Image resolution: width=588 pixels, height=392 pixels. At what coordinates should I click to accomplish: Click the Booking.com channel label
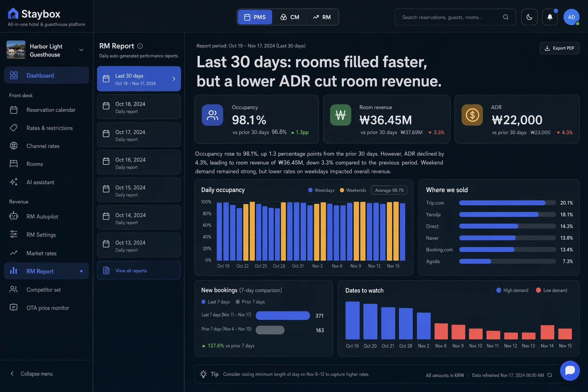[439, 250]
